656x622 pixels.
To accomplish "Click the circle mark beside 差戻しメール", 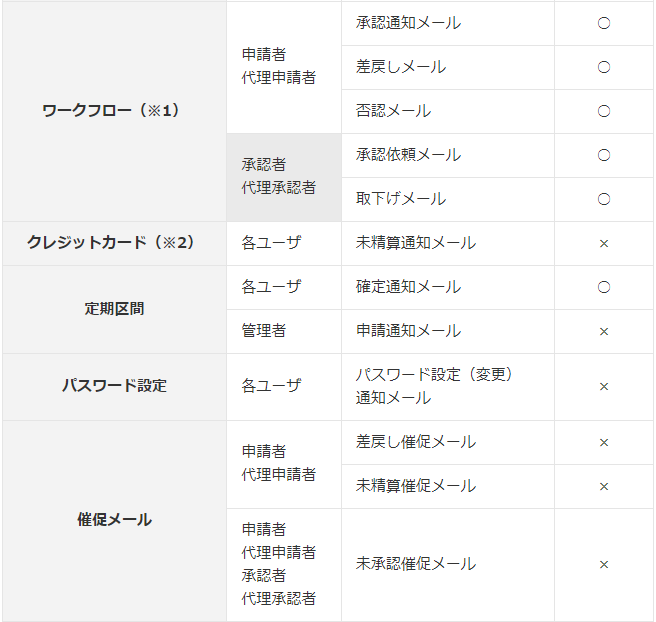I will pos(604,67).
